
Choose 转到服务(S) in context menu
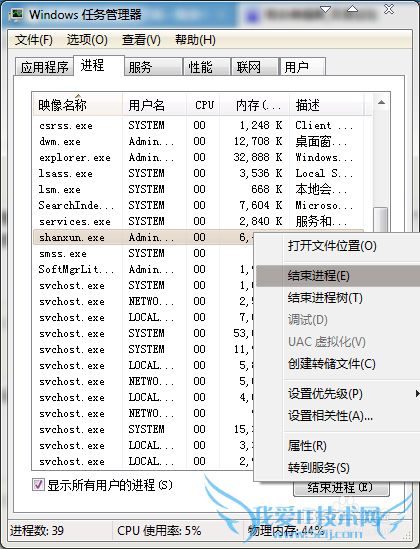[x=338, y=468]
